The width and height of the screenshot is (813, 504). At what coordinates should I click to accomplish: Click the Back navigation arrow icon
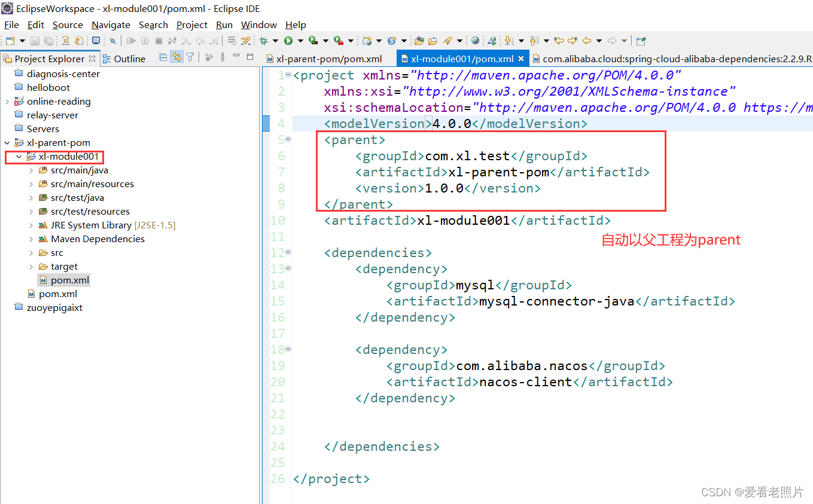(587, 41)
